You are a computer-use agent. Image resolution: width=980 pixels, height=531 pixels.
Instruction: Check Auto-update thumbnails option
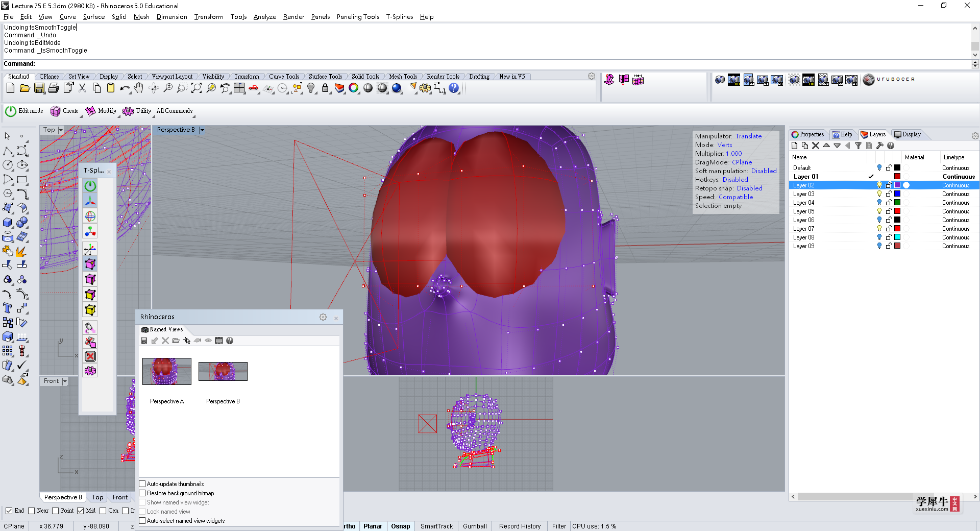[x=142, y=484]
